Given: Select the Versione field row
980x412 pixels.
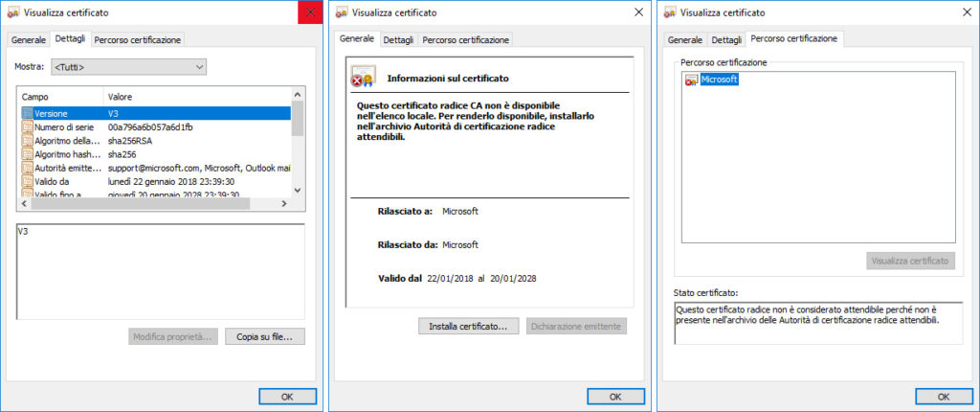Looking at the screenshot, I should (x=155, y=113).
